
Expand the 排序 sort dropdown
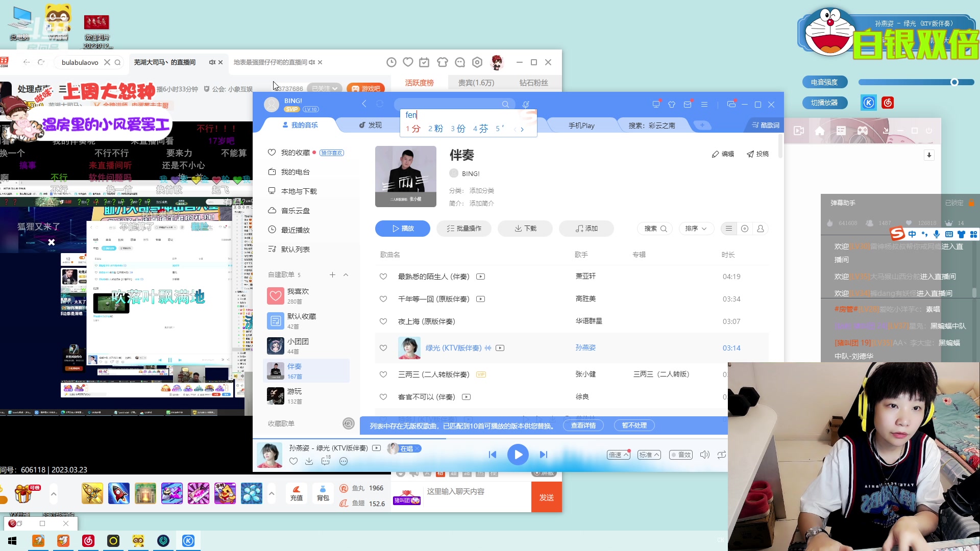[x=696, y=229]
